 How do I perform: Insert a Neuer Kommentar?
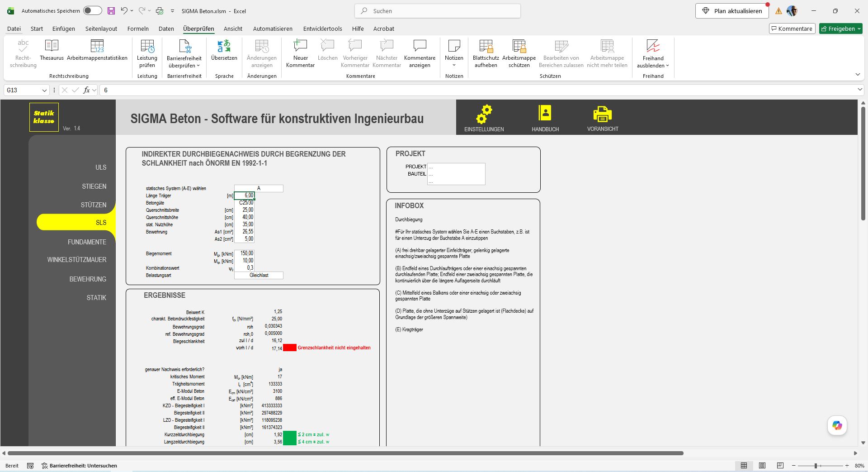click(x=300, y=53)
